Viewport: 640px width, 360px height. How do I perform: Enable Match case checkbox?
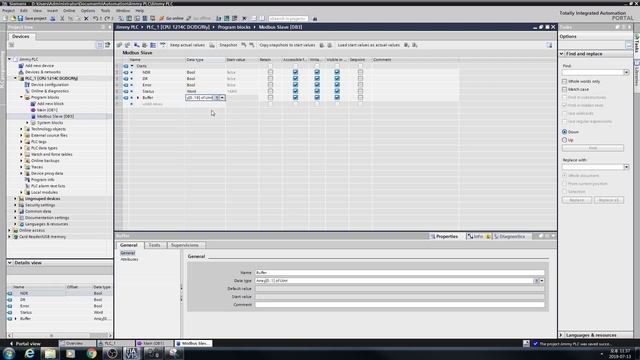tap(564, 89)
